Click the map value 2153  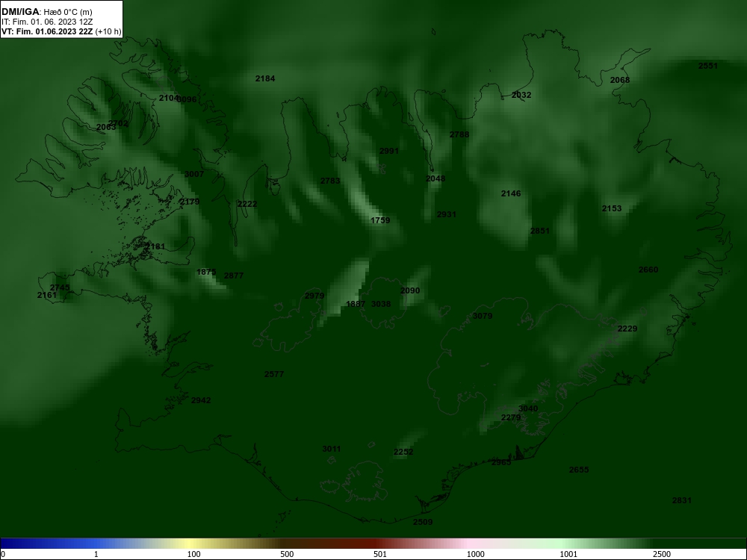(612, 208)
